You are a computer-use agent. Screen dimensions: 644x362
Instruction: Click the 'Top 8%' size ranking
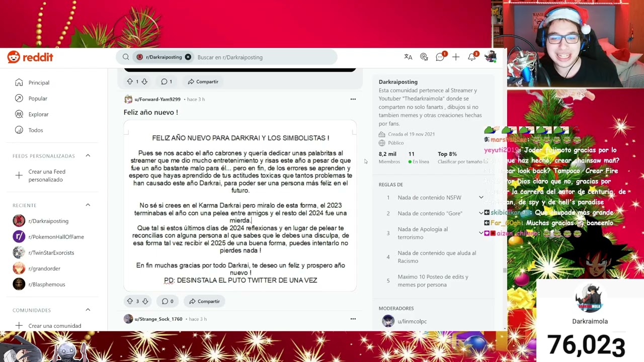coord(460,157)
